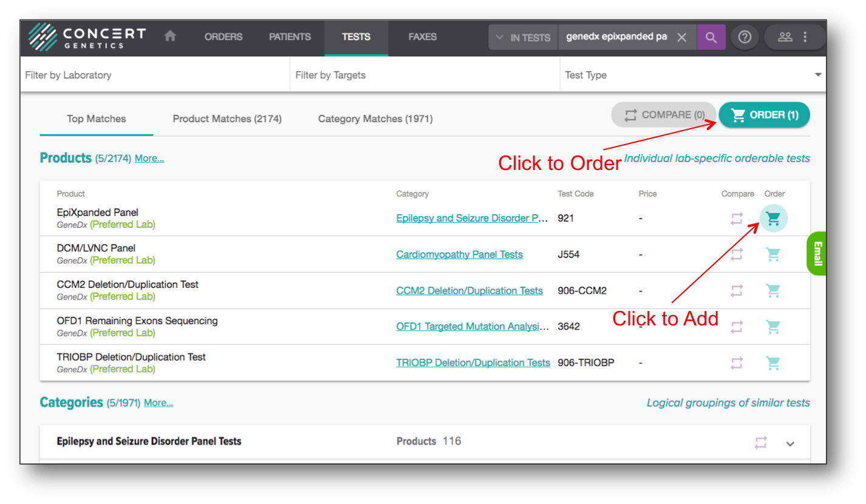
Task: Click the green Email side tab
Action: click(817, 254)
